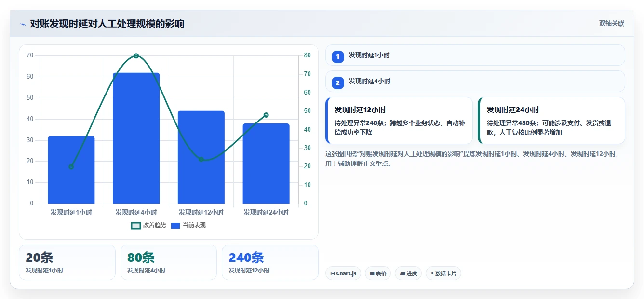Open the 发现时延24小时 detail card
The width and height of the screenshot is (644, 299).
(x=551, y=121)
